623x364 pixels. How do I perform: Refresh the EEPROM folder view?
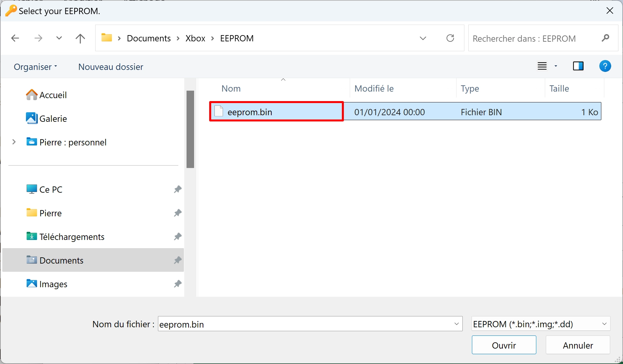[450, 38]
